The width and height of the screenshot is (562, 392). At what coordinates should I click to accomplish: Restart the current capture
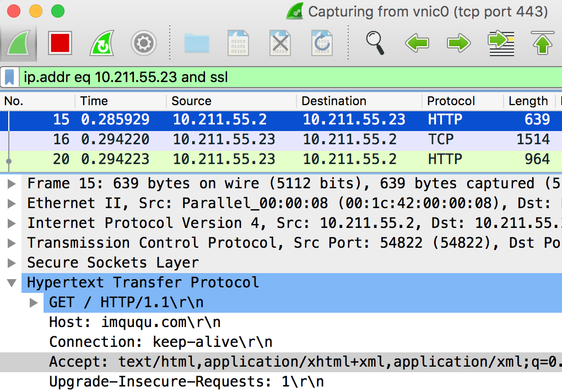[x=101, y=43]
